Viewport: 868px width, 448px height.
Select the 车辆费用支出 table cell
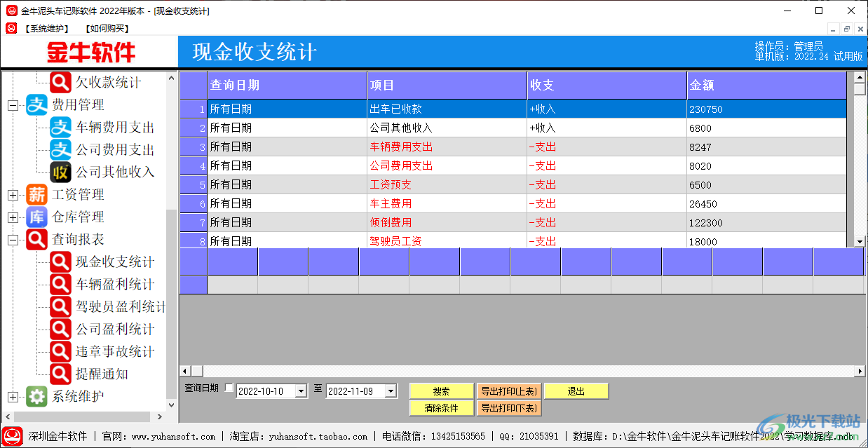pyautogui.click(x=447, y=147)
